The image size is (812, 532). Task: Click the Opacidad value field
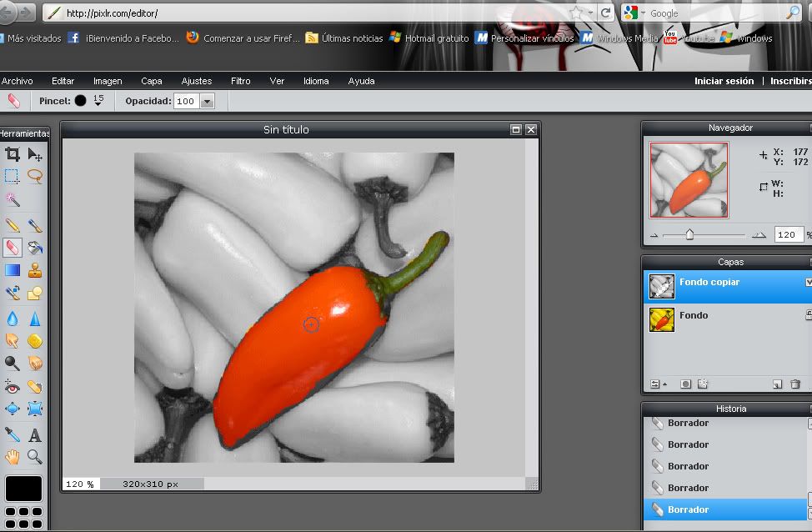[x=187, y=101]
